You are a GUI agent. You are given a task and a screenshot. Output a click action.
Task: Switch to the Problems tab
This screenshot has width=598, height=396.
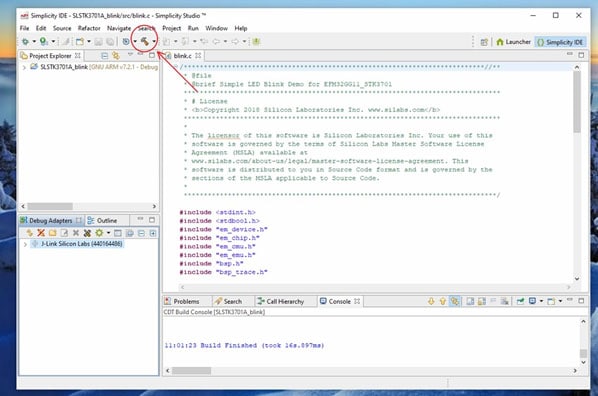click(182, 301)
